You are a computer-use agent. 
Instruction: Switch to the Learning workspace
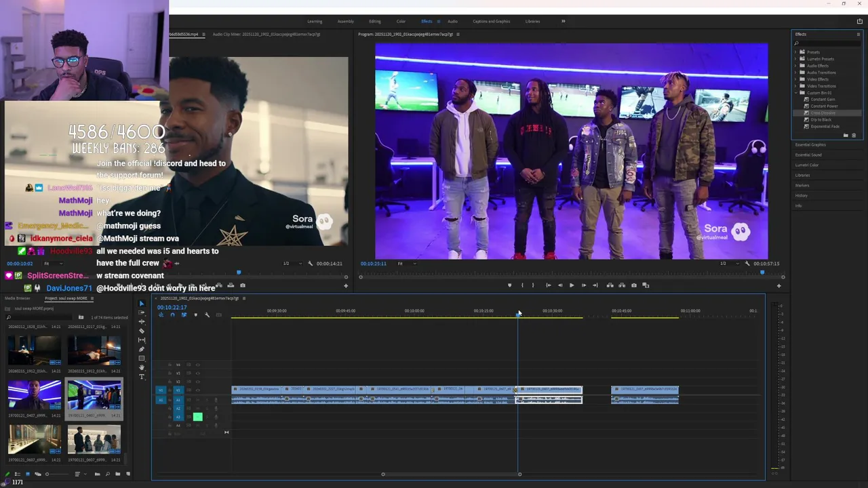[315, 21]
